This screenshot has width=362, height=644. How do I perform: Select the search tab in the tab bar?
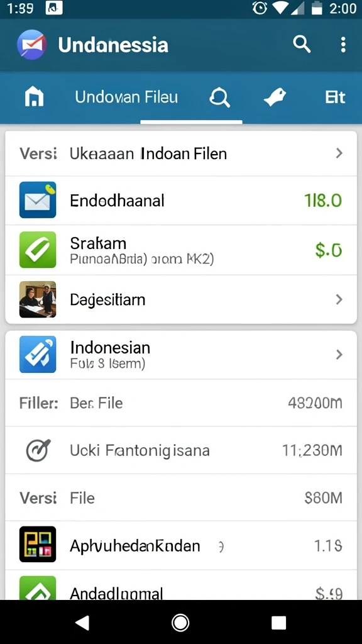point(219,98)
